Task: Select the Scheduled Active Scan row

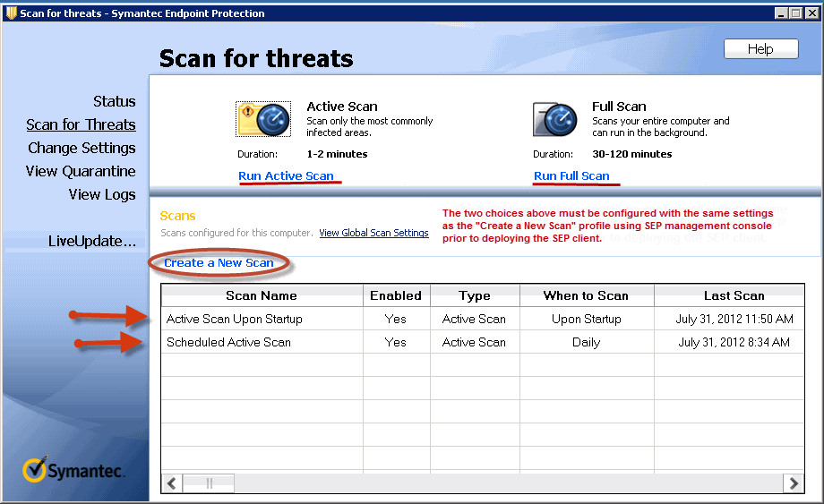Action: [x=228, y=342]
